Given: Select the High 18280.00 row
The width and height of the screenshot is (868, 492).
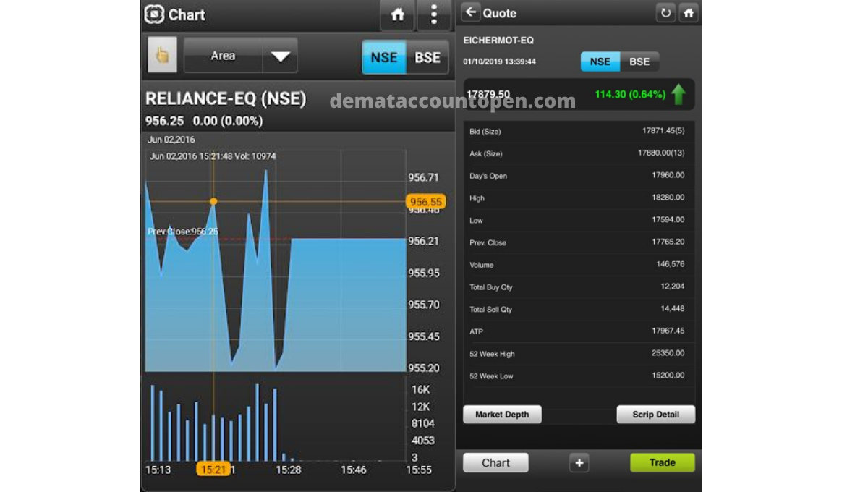Looking at the screenshot, I should 579,198.
